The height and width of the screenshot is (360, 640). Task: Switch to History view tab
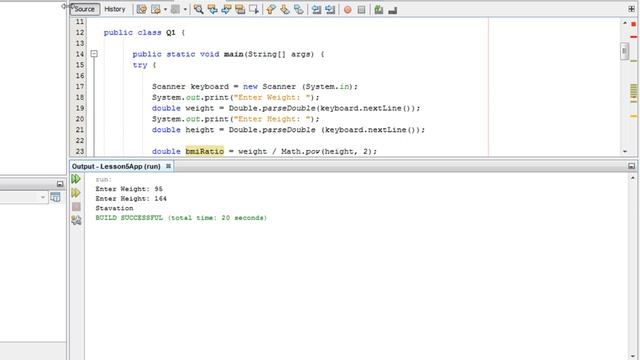115,9
